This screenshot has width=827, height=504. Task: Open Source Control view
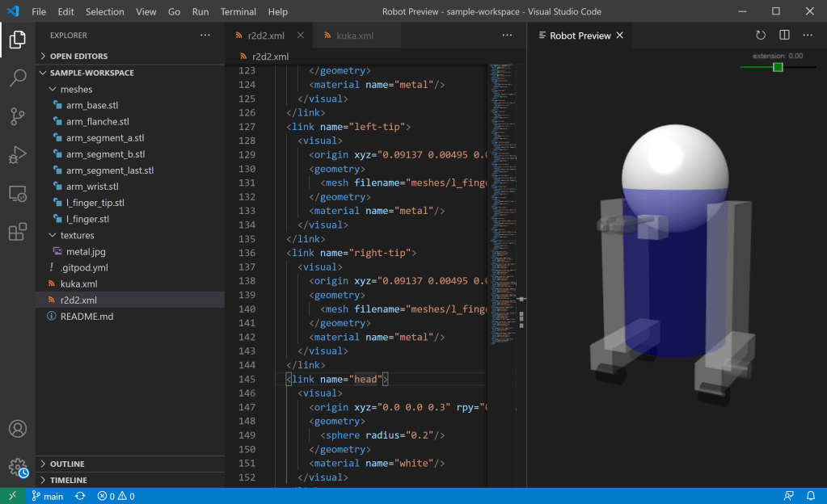[x=17, y=116]
